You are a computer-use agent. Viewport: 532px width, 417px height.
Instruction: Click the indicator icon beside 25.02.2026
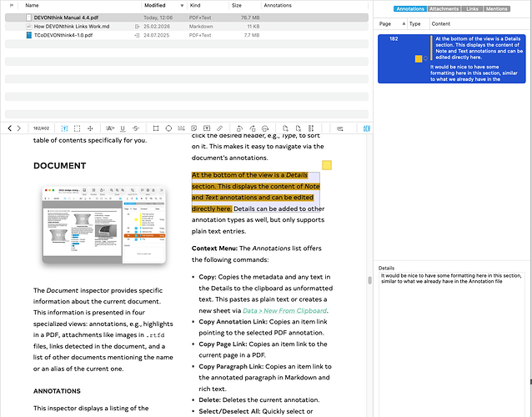(137, 26)
